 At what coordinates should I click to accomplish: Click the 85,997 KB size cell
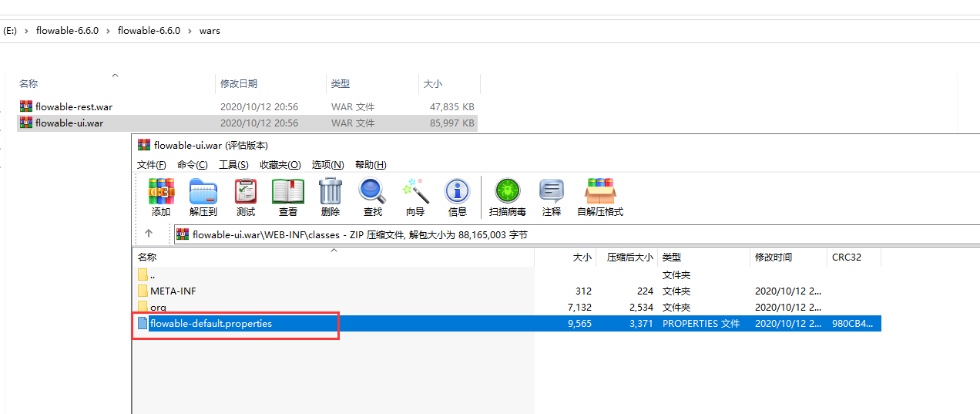(x=452, y=123)
